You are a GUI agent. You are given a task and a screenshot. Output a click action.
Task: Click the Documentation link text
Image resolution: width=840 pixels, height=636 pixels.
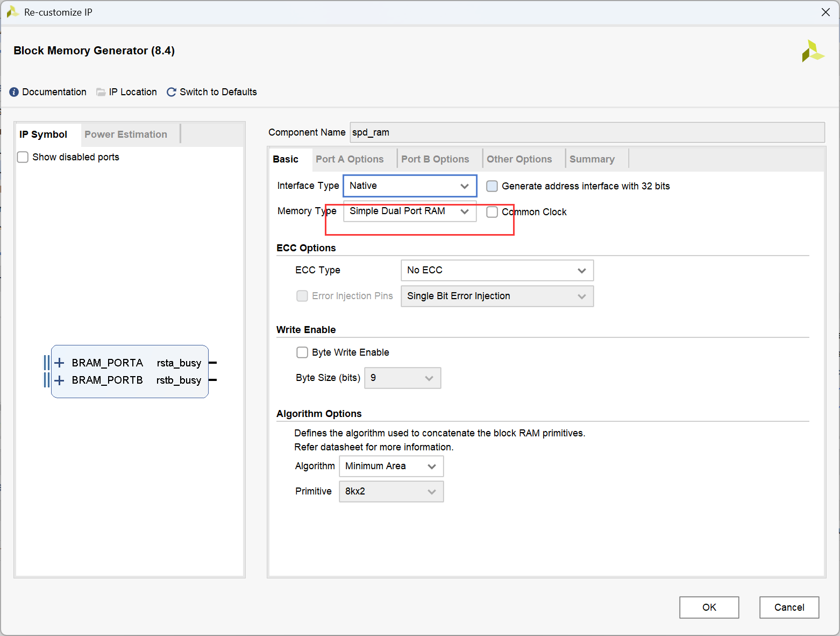pos(54,92)
